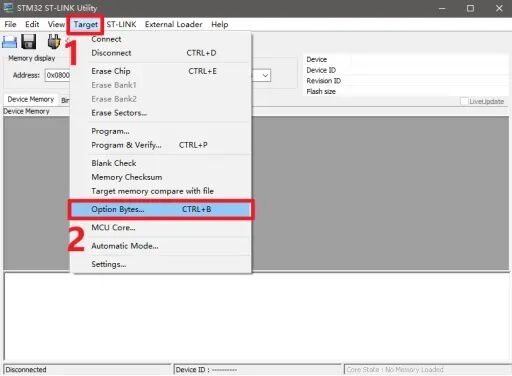Choose Connect from the Target menu
This screenshot has width=512, height=376.
pyautogui.click(x=161, y=39)
